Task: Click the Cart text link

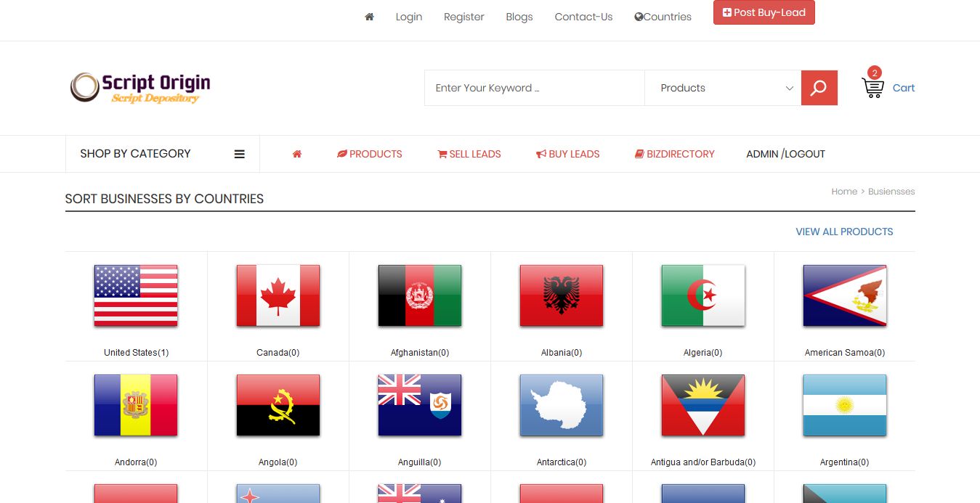Action: [x=904, y=88]
